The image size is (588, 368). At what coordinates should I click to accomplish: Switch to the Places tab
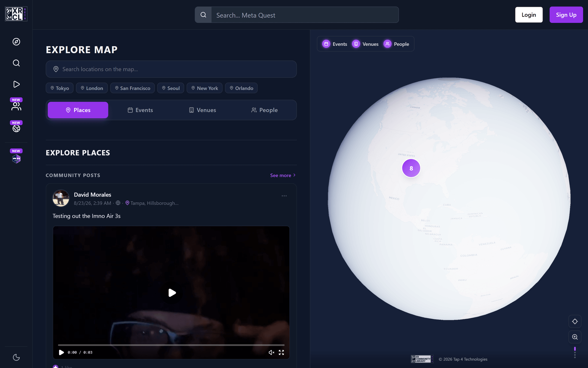coord(78,110)
